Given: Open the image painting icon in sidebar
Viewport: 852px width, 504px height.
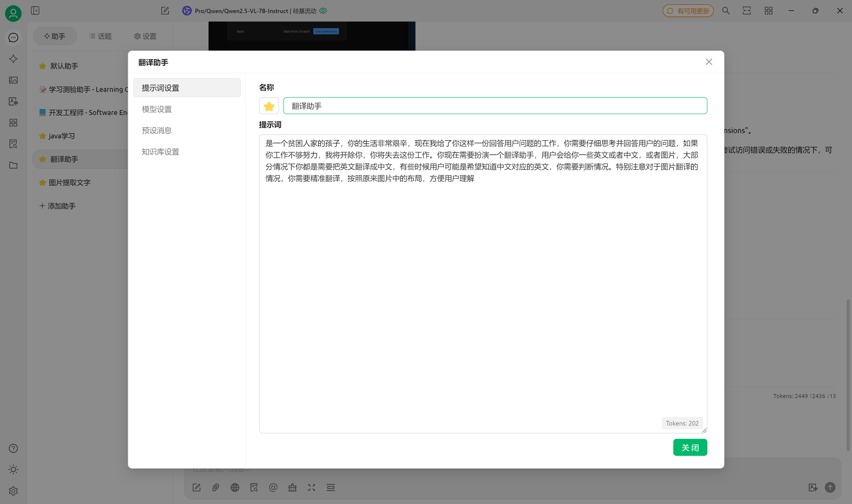Looking at the screenshot, I should [13, 80].
